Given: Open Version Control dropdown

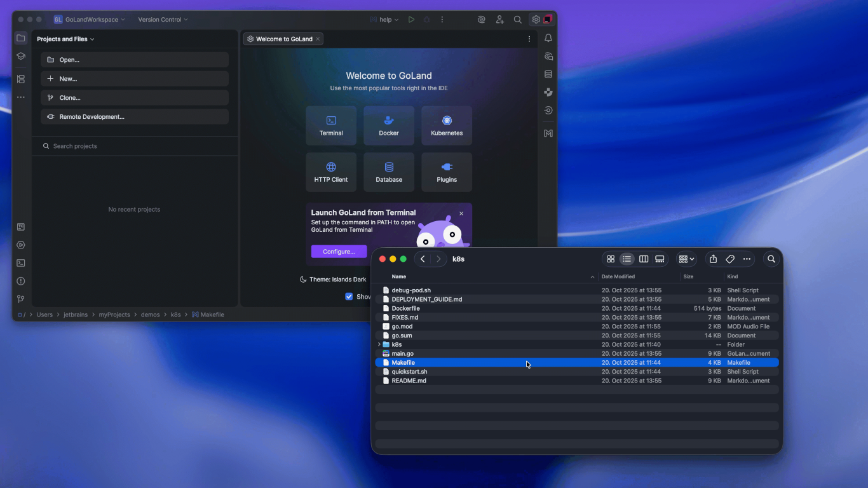Looking at the screenshot, I should tap(163, 20).
